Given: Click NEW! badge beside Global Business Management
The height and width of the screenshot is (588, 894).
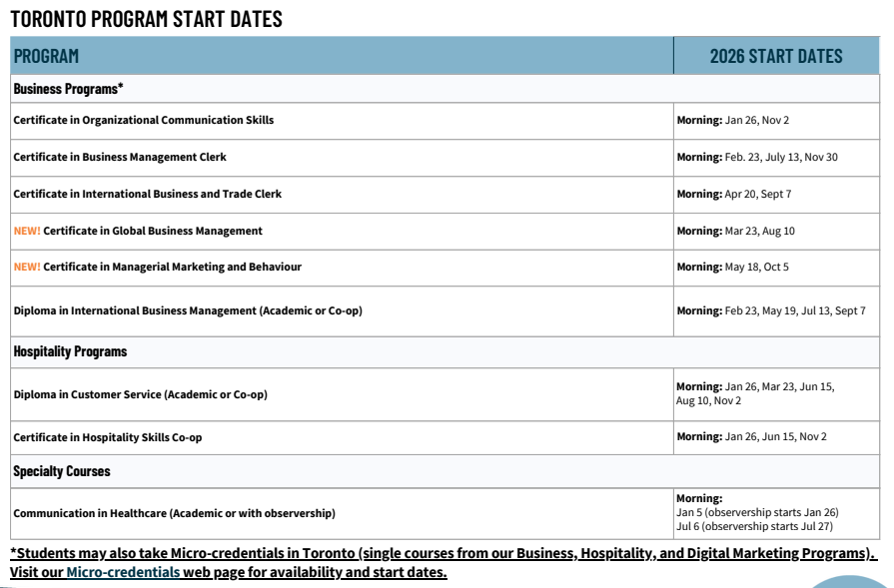Looking at the screenshot, I should click(27, 231).
